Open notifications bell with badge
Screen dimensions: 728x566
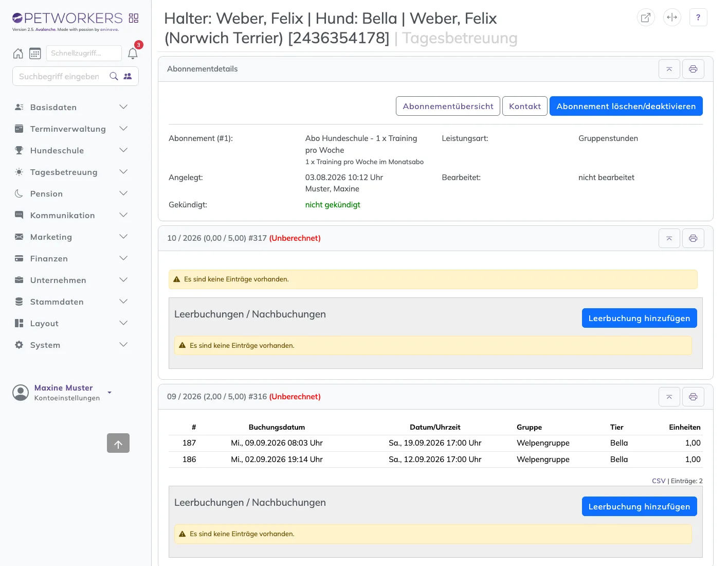coord(133,53)
